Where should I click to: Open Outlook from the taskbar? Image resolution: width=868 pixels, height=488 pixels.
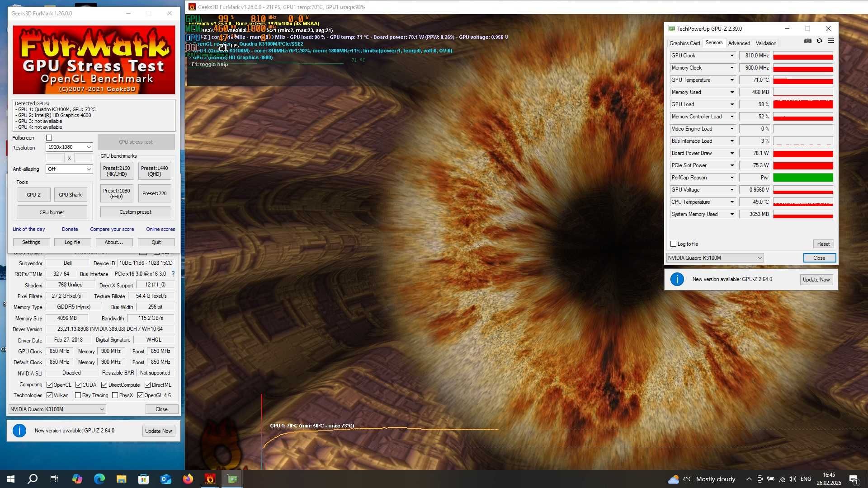(165, 479)
